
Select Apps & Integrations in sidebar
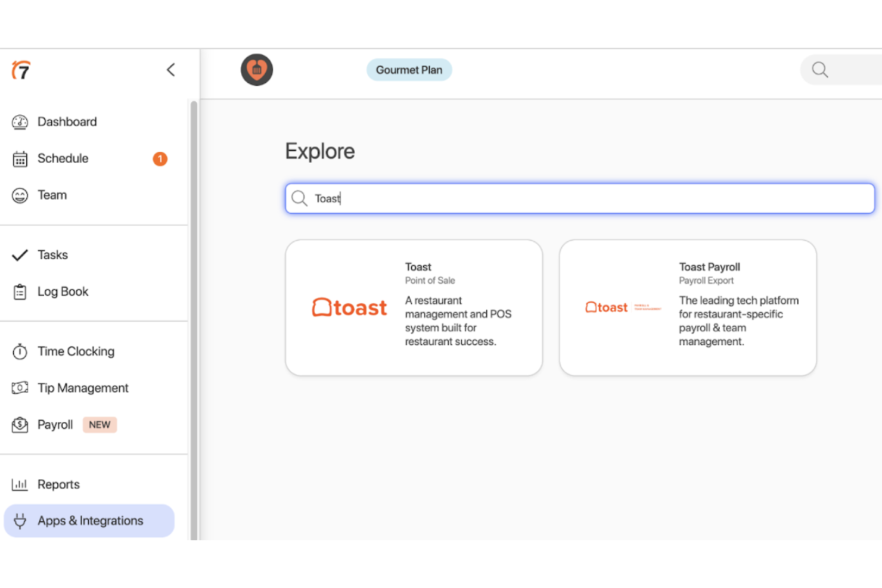pyautogui.click(x=89, y=521)
